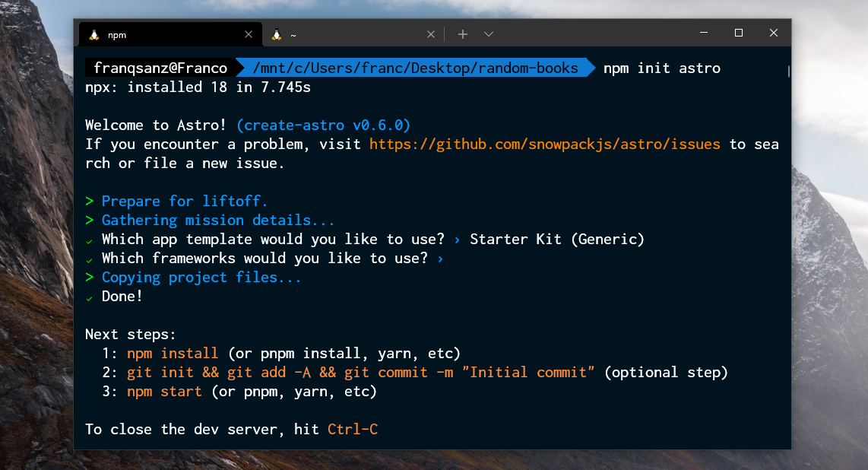Click the 'npm init astro' command text
This screenshot has width=868, height=470.
point(661,68)
